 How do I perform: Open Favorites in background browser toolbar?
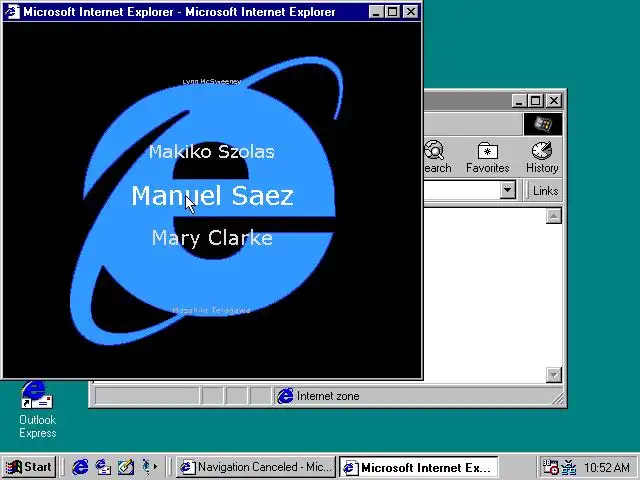pos(488,158)
